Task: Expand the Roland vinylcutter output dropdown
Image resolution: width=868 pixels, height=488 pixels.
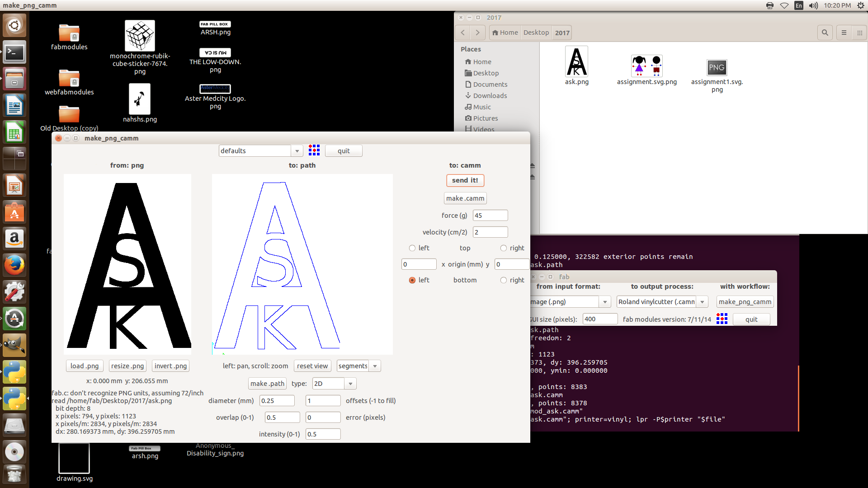Action: pos(702,302)
